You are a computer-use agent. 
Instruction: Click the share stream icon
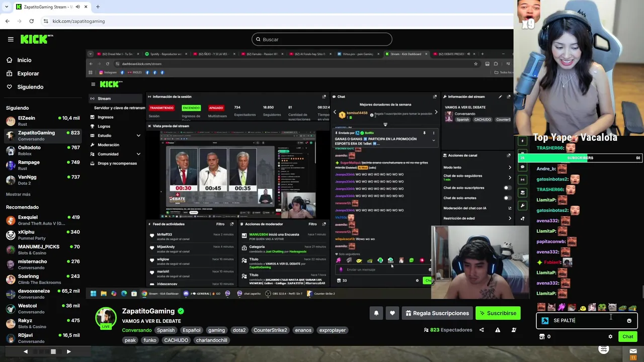481,330
